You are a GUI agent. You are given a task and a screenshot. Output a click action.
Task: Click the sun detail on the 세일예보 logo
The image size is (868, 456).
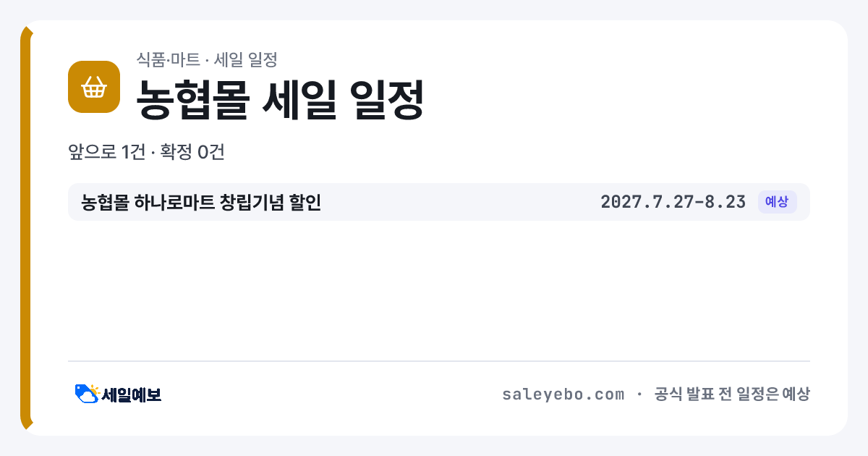coord(94,389)
